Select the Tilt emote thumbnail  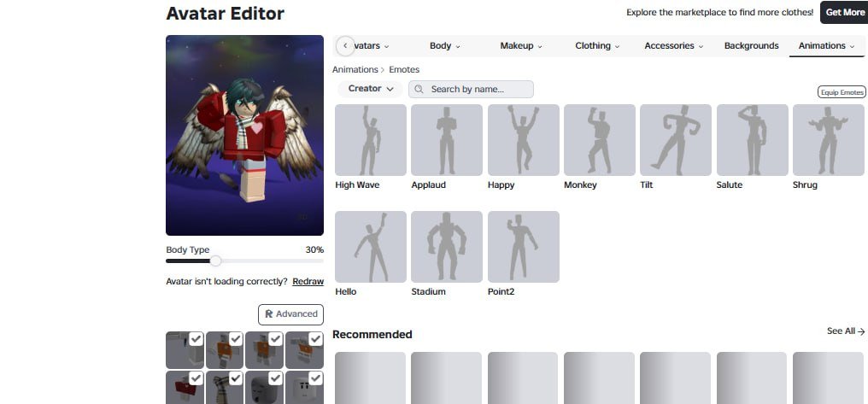point(676,140)
